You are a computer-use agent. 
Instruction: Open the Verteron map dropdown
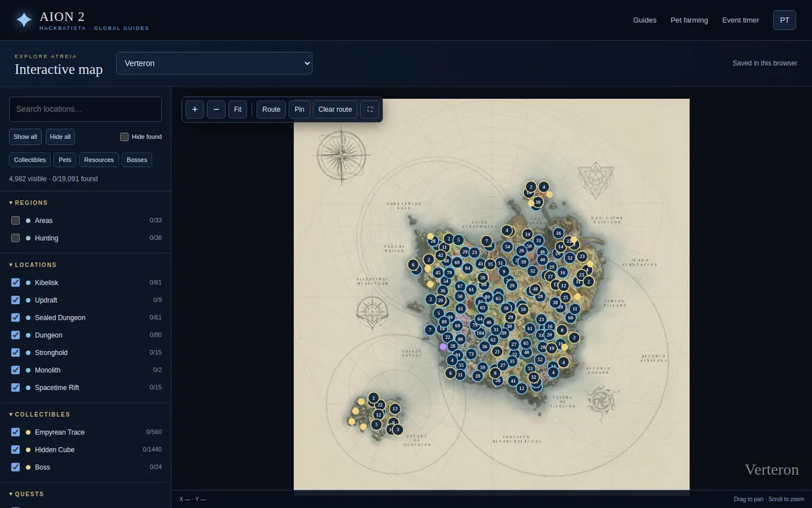pyautogui.click(x=215, y=63)
